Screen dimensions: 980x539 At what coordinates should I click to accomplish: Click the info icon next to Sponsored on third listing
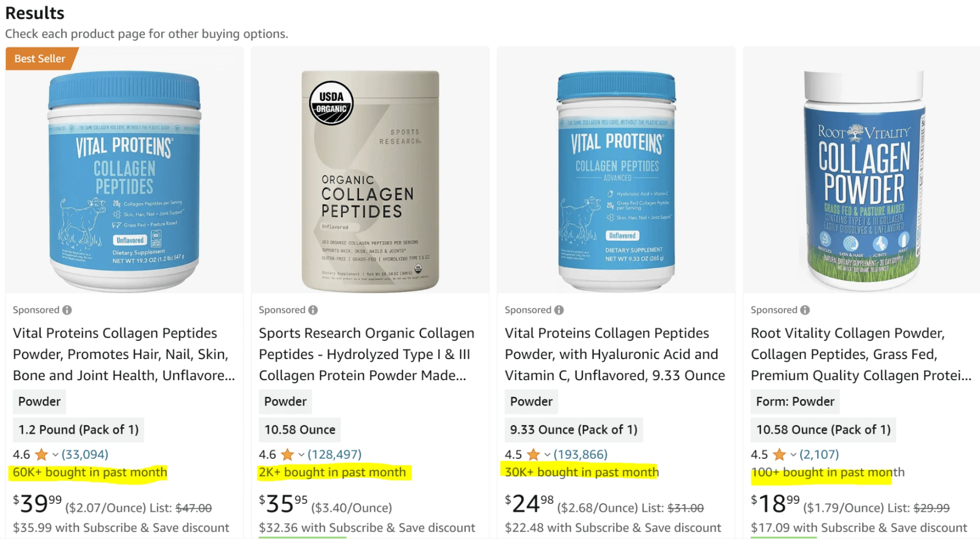pos(560,309)
